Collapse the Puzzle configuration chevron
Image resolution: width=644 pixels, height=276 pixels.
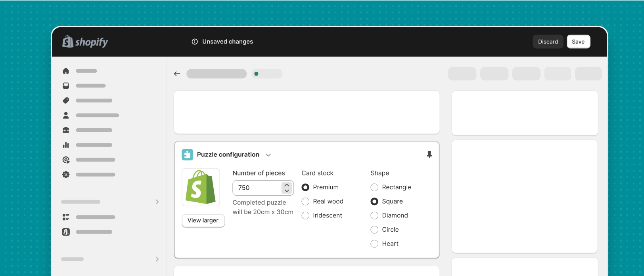point(268,155)
